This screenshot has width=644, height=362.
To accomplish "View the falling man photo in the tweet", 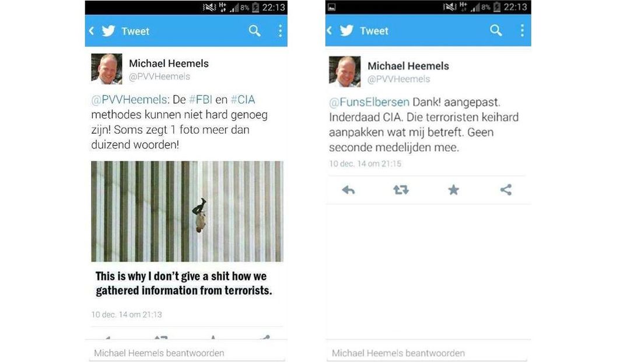I will [187, 211].
